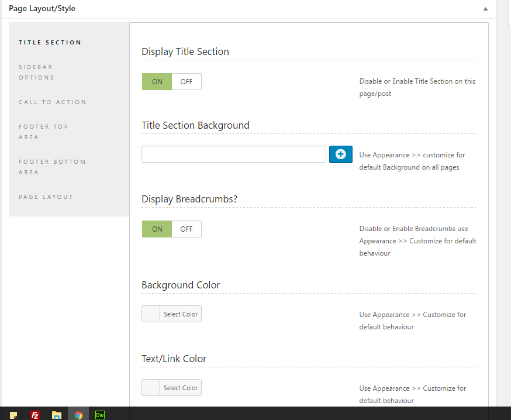Open Dreamweaver from the taskbar
Viewport: 511px width, 420px height.
pos(100,415)
